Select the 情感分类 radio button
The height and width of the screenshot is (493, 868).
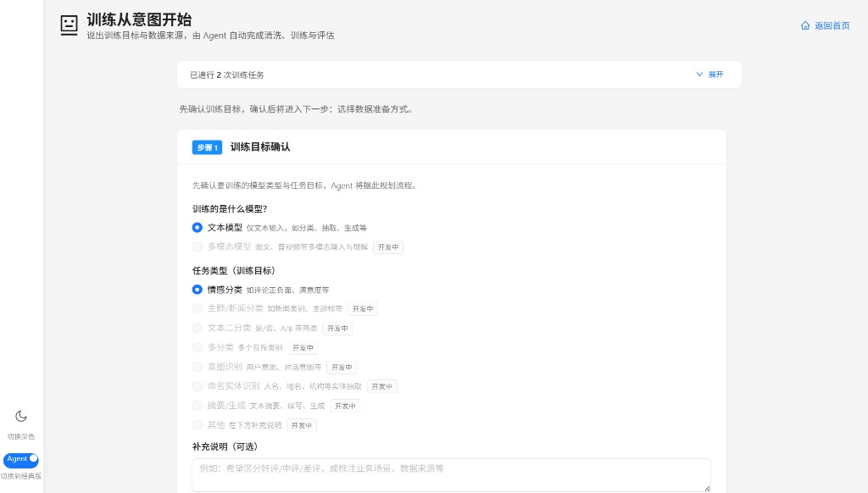coord(197,290)
